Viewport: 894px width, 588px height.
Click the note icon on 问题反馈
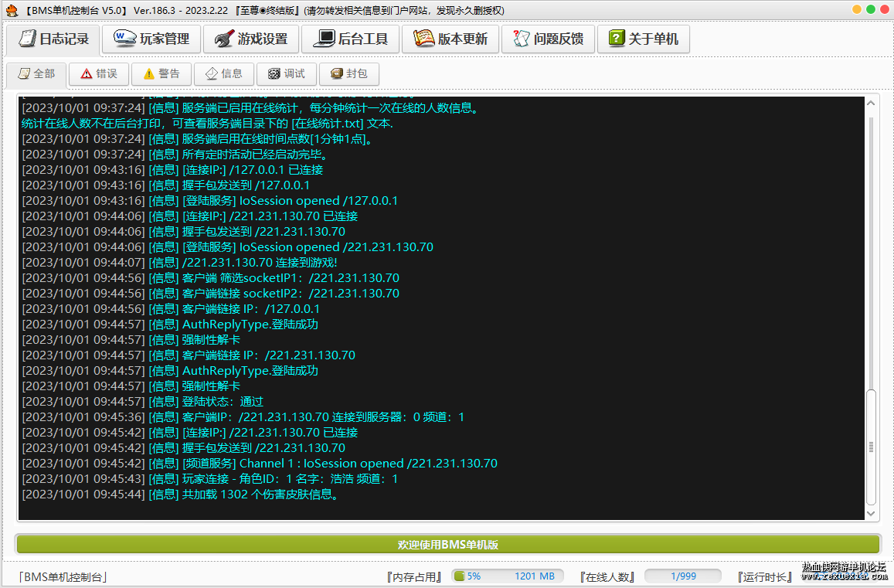(521, 38)
